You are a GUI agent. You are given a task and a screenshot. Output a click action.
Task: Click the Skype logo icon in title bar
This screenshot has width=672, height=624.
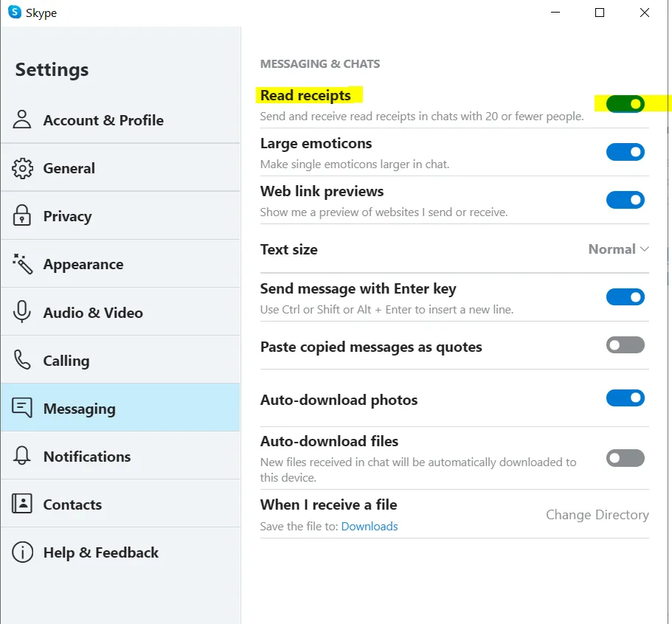[x=15, y=12]
